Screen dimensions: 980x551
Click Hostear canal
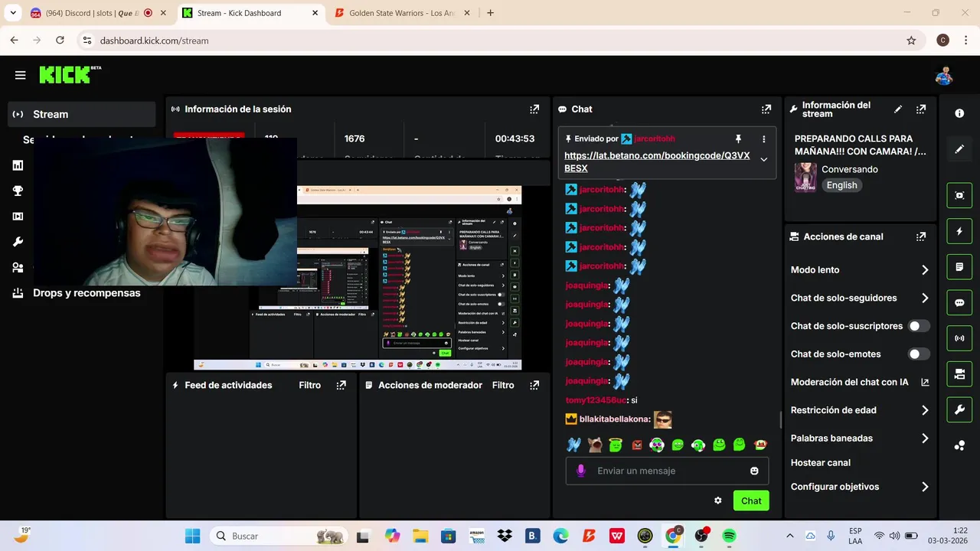(x=821, y=463)
